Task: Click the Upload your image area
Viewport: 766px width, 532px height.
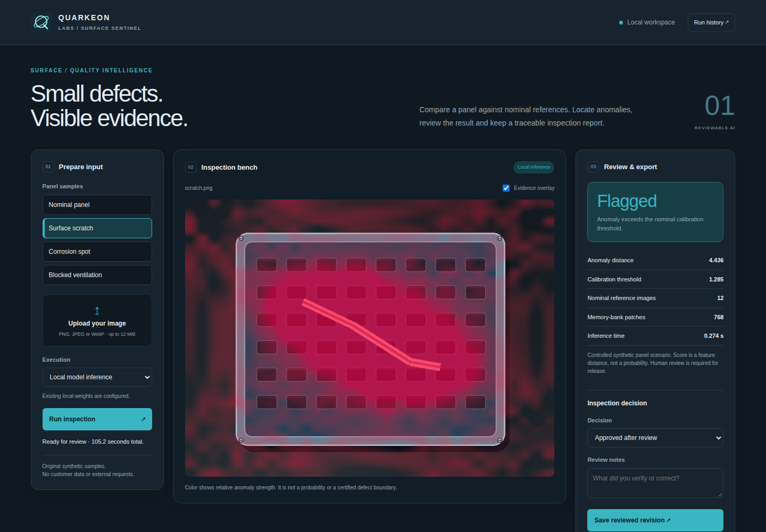Action: pyautogui.click(x=97, y=320)
